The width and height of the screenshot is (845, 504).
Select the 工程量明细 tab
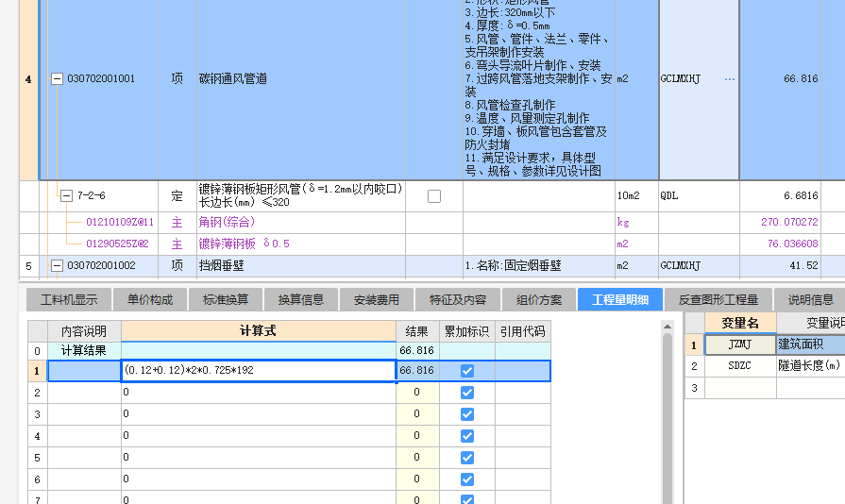(x=620, y=299)
